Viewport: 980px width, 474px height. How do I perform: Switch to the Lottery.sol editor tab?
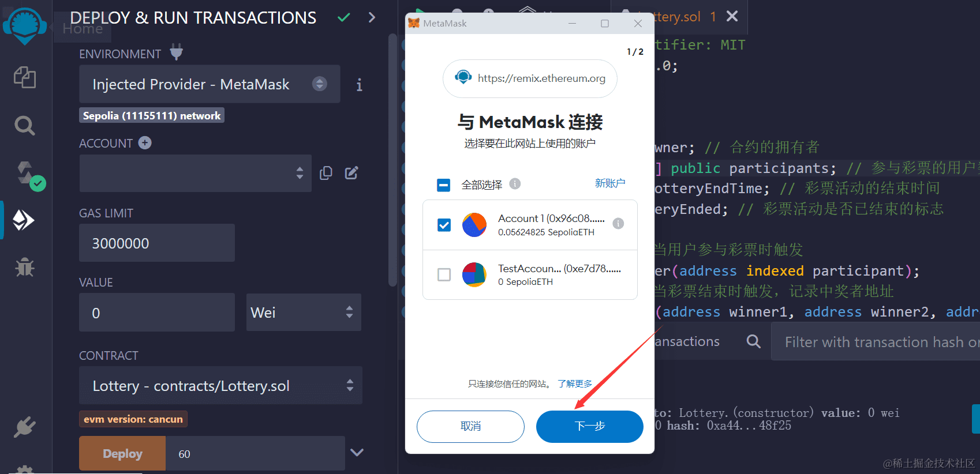point(679,17)
